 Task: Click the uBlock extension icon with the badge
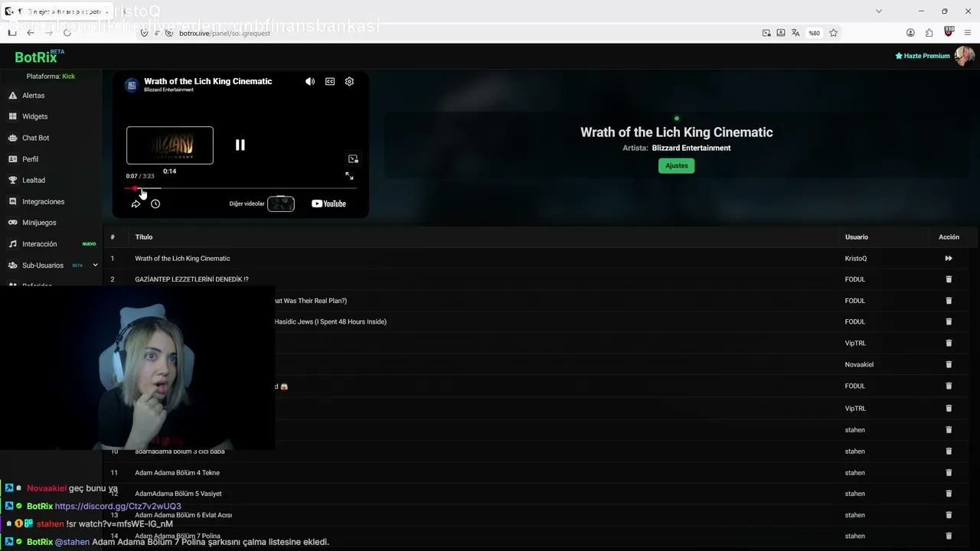(949, 32)
